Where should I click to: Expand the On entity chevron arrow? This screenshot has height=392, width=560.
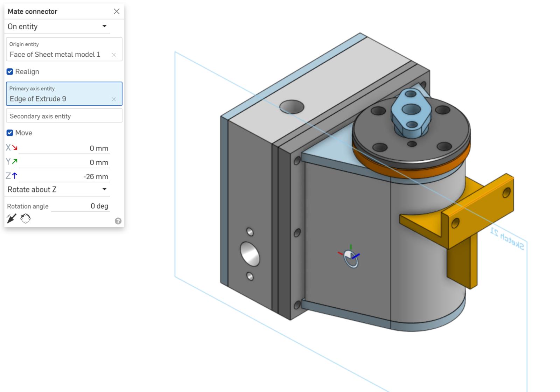click(105, 26)
